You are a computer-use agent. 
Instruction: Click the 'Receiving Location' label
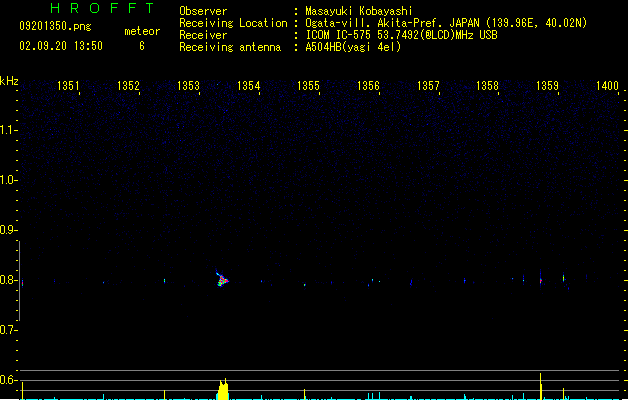[x=233, y=23]
